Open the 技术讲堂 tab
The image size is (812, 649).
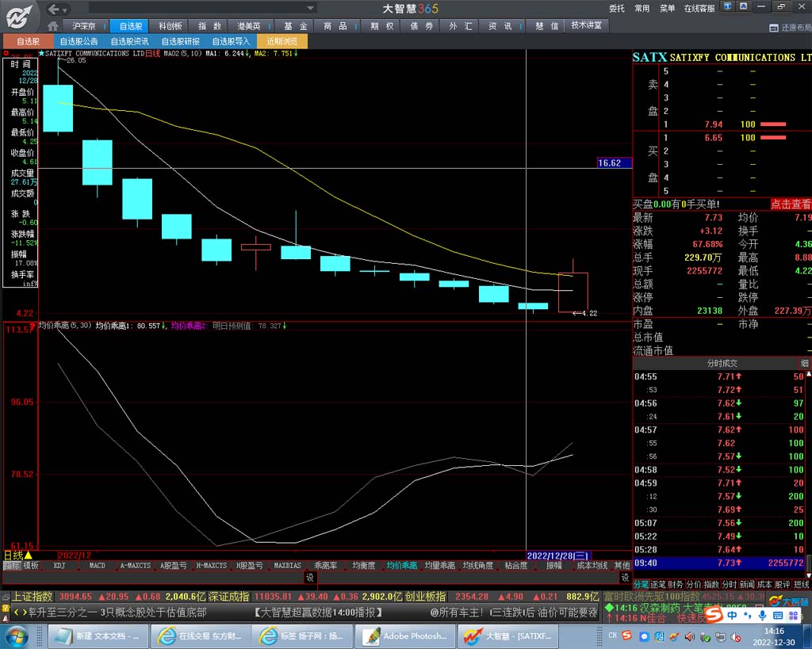click(587, 25)
